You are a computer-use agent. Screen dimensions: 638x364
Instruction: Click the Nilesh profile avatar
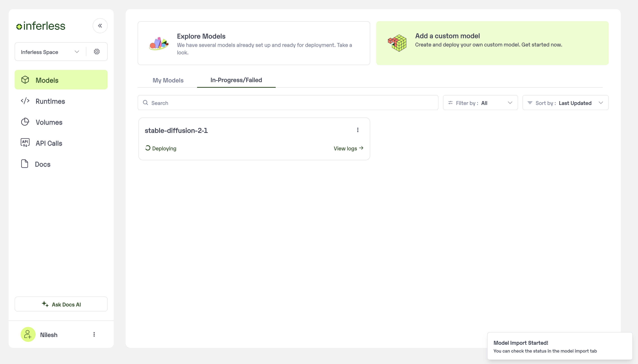[x=28, y=335]
